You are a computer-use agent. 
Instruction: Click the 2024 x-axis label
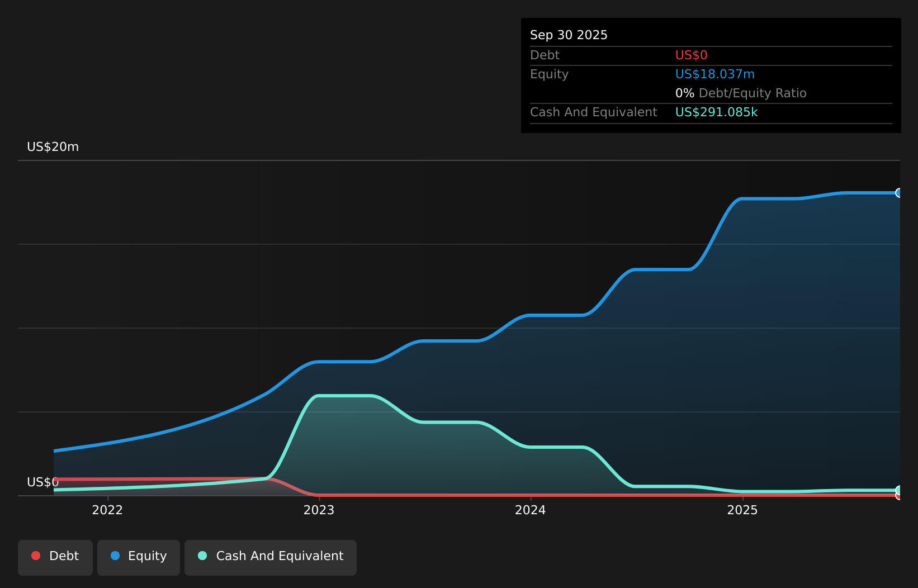point(530,510)
